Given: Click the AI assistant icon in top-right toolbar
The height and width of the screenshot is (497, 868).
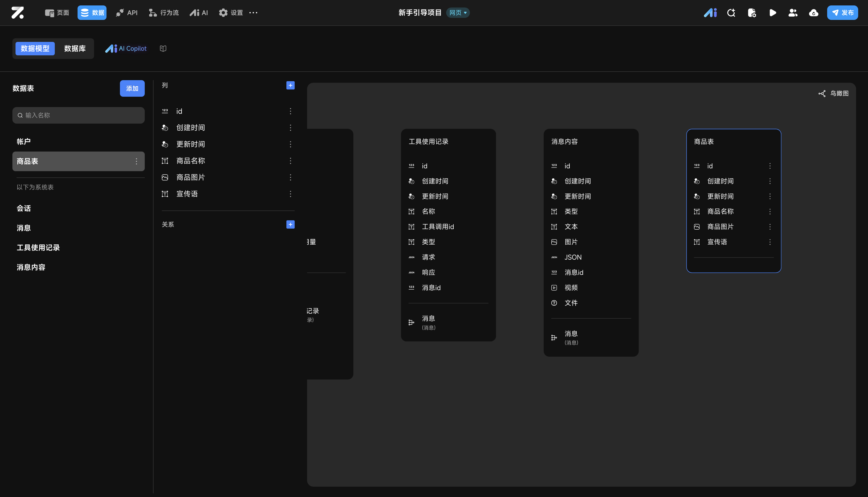Looking at the screenshot, I should (x=710, y=13).
